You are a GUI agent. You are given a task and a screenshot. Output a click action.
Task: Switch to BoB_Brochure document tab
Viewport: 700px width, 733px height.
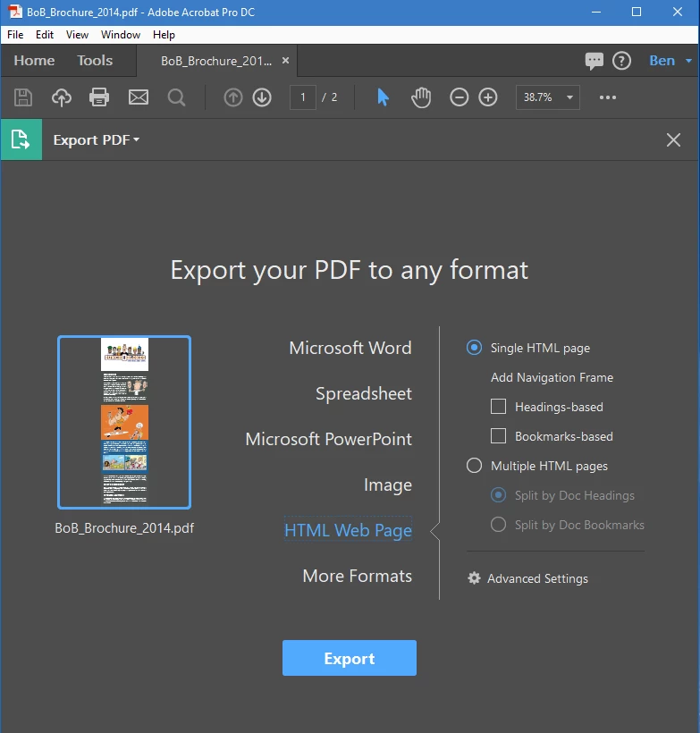tap(216, 61)
